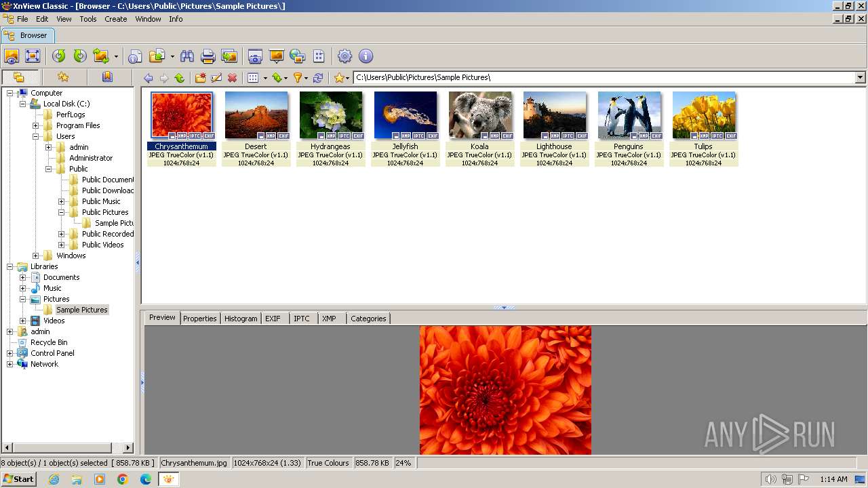Image resolution: width=868 pixels, height=488 pixels.
Task: Select Control Panel in folder tree
Action: [52, 353]
